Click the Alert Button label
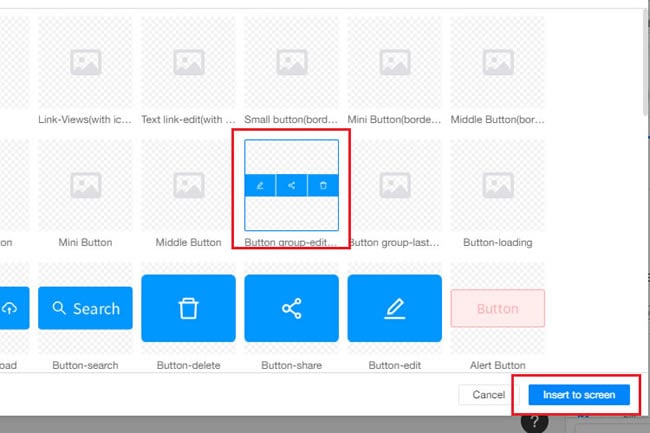The height and width of the screenshot is (433, 650). [497, 365]
